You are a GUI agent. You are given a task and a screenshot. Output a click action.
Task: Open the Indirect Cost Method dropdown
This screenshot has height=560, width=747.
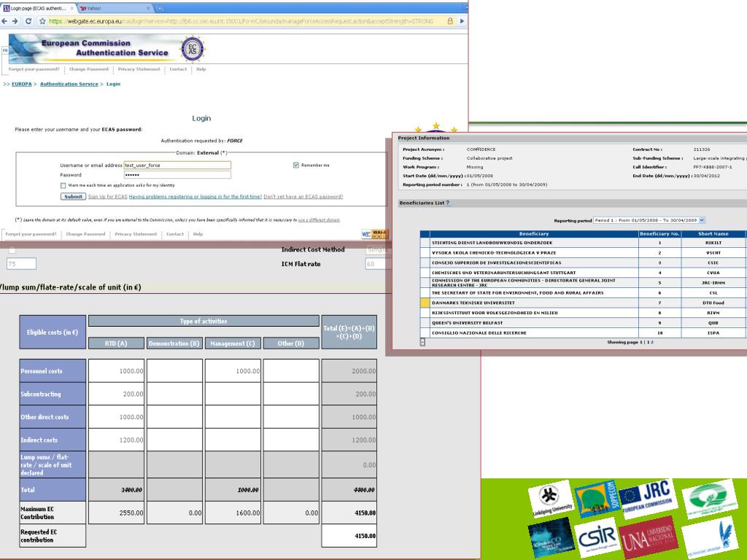[x=379, y=249]
